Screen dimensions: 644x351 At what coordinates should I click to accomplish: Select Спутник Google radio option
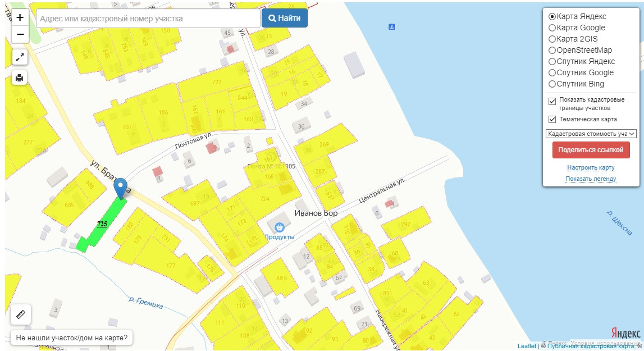pos(552,73)
